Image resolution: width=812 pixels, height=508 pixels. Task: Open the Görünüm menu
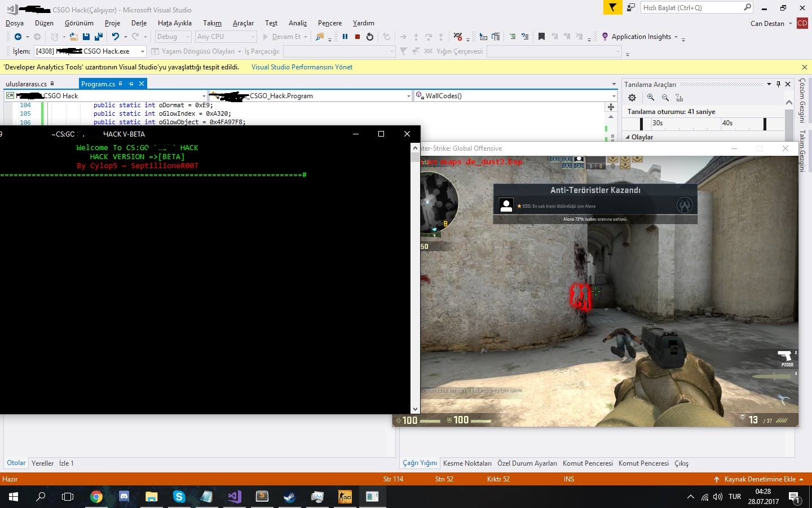pyautogui.click(x=79, y=23)
